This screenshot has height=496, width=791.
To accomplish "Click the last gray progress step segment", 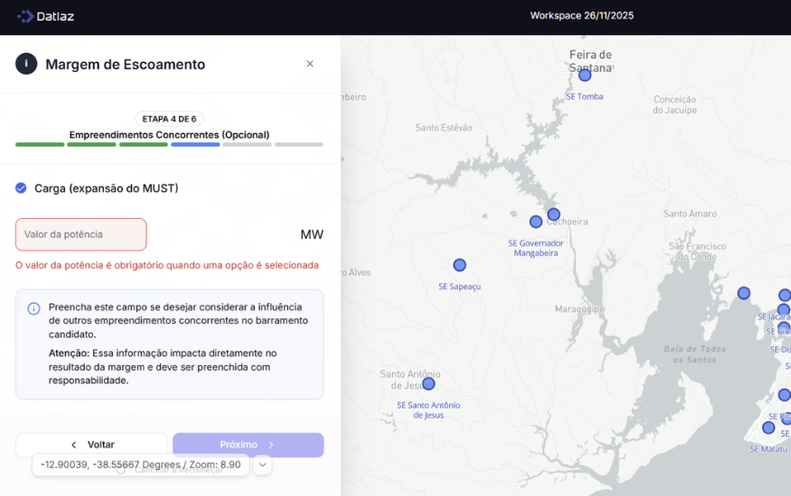I will click(x=299, y=145).
